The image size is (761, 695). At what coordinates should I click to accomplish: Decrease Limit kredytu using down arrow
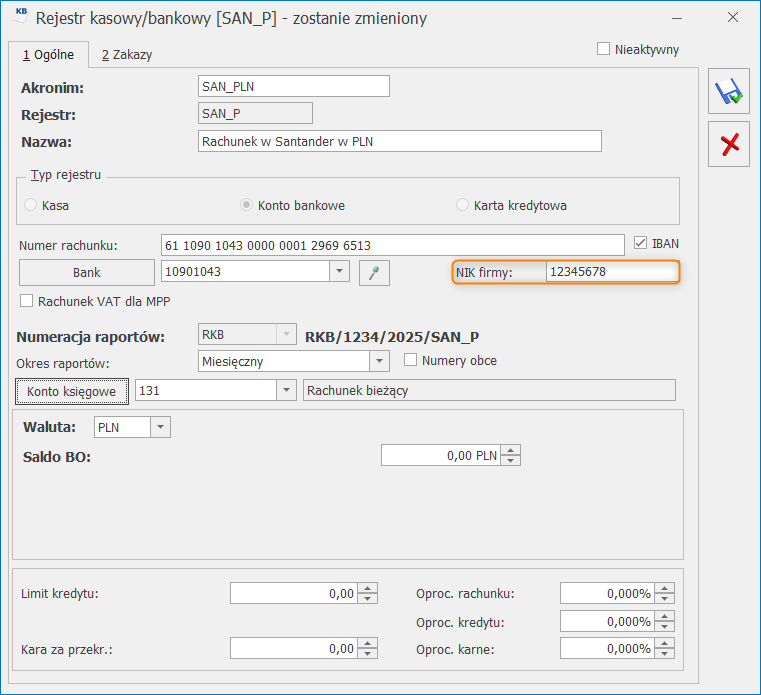pos(368,599)
